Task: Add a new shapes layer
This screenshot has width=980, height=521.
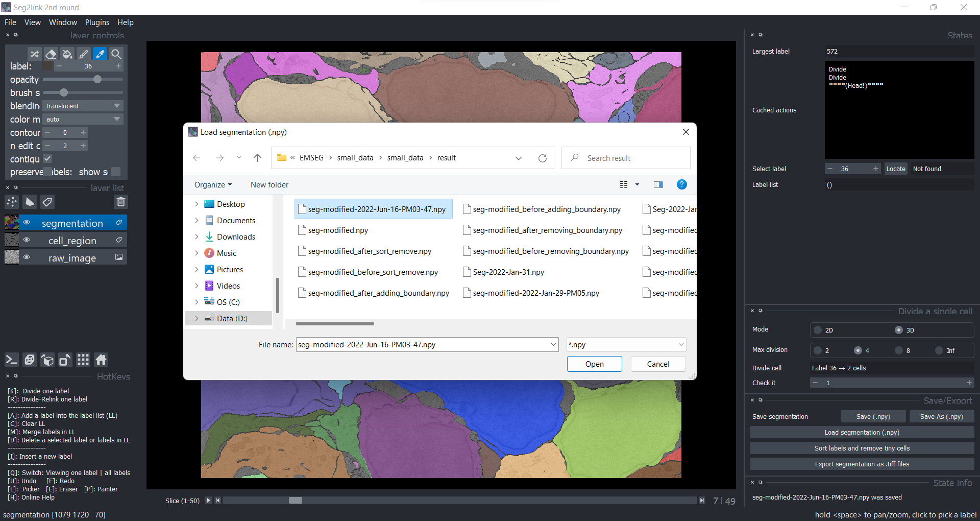Action: click(30, 202)
